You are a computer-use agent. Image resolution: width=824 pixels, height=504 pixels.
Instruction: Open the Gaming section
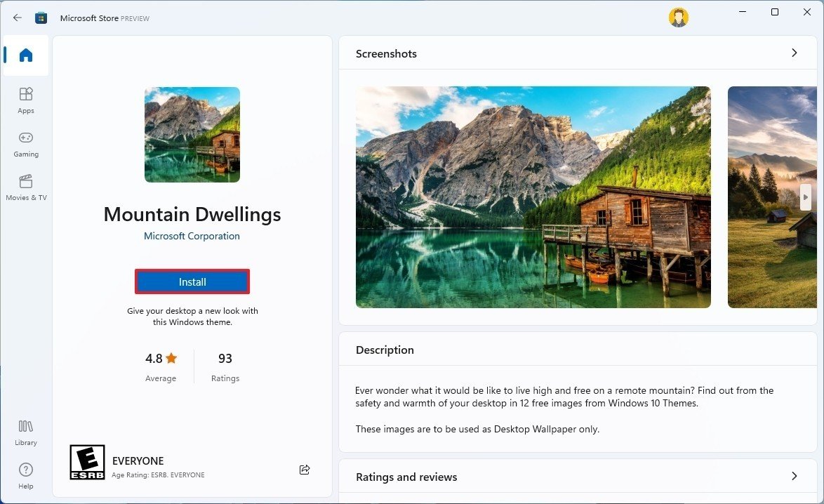coord(26,143)
